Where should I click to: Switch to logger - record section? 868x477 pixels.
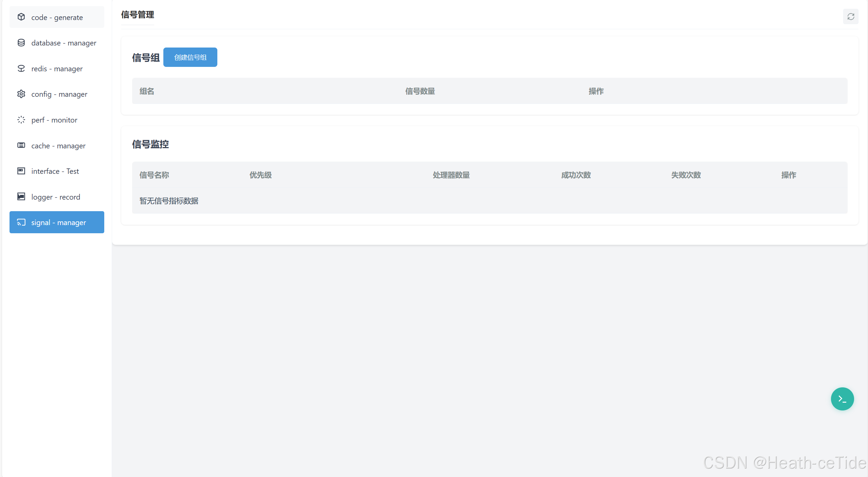[x=56, y=197]
